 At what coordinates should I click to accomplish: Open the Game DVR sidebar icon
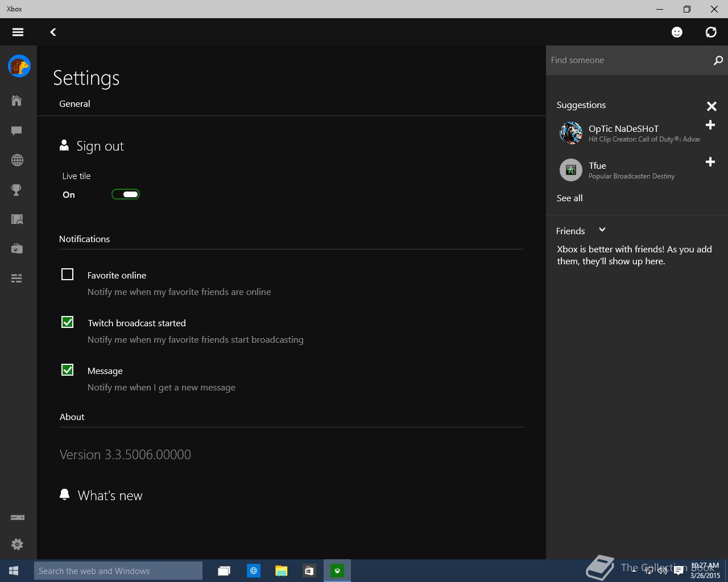coord(16,219)
